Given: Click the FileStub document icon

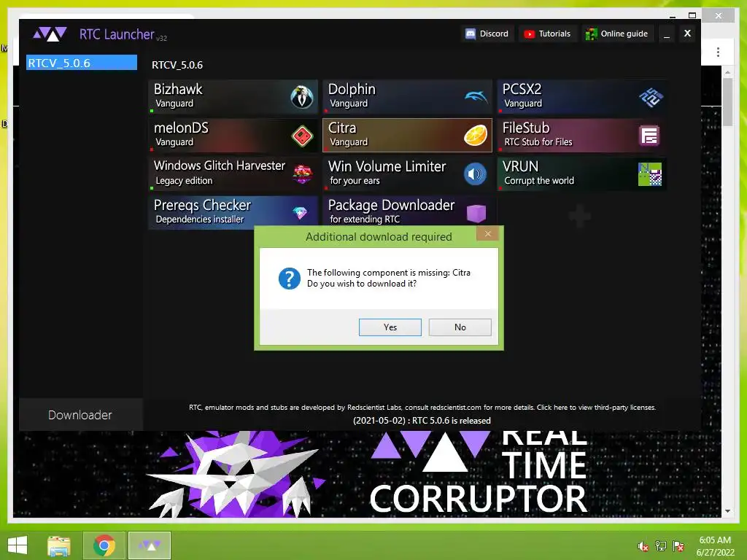Looking at the screenshot, I should click(x=649, y=136).
